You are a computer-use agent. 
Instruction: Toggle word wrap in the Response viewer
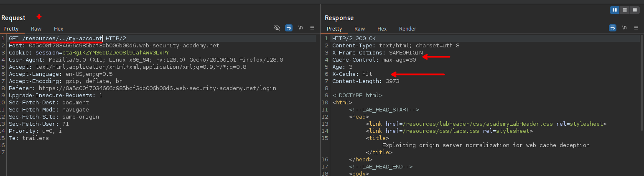point(613,28)
